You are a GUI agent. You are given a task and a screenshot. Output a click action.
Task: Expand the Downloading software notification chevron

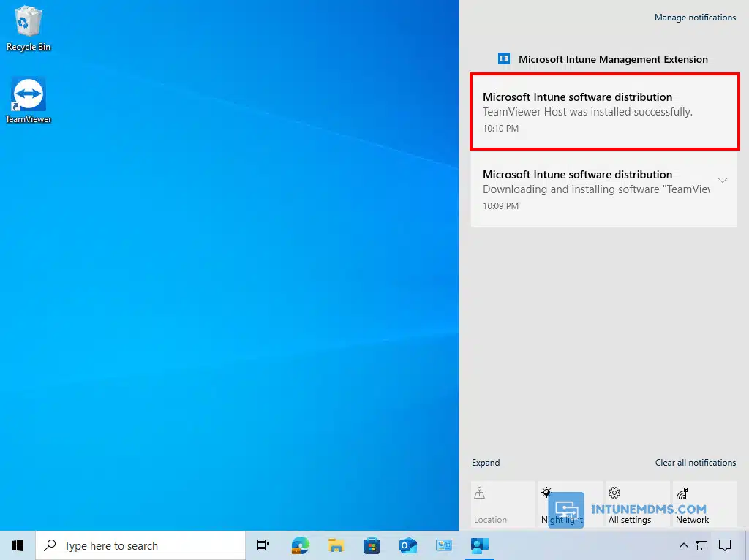tap(723, 181)
